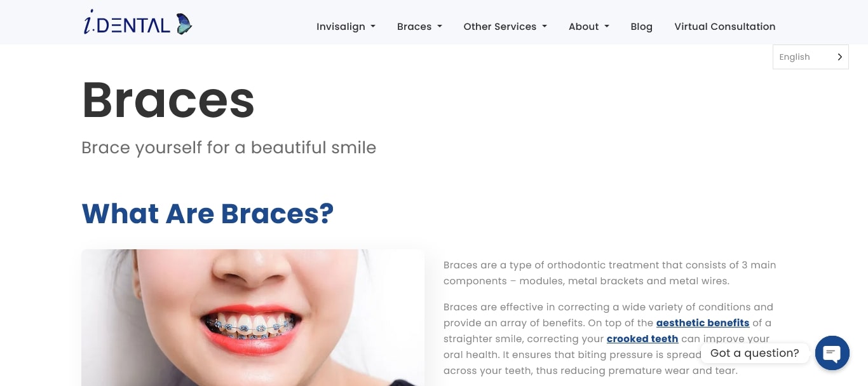
Task: Expand the Invisalign dropdown menu
Action: coord(346,27)
